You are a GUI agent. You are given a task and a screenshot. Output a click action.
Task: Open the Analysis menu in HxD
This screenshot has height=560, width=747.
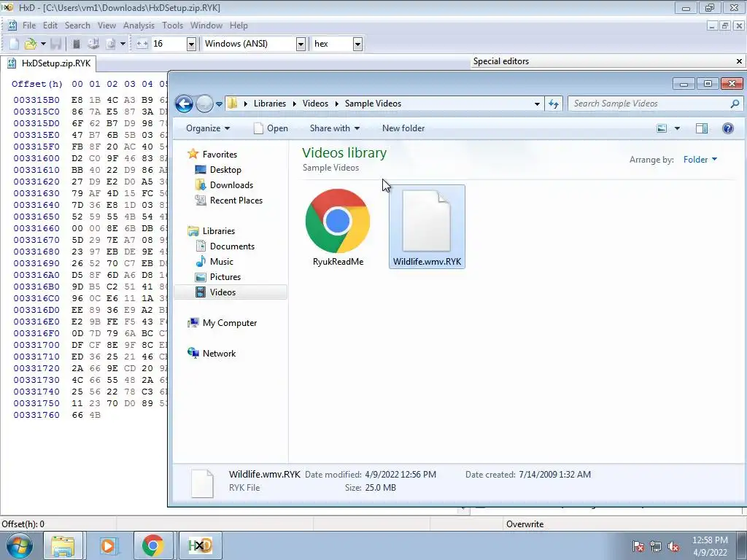139,26
